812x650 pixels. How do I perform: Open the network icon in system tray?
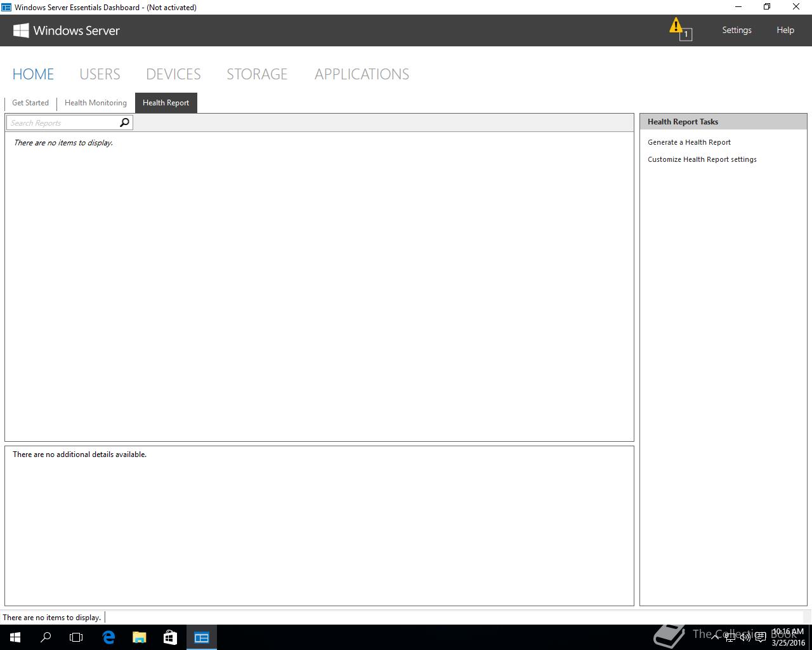pos(730,637)
